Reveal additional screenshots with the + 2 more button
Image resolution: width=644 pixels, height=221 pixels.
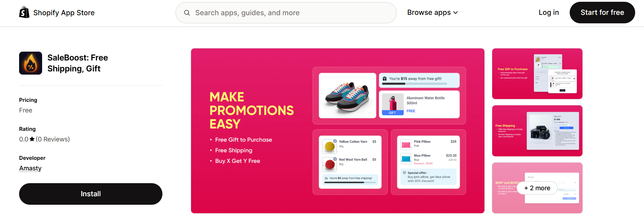[x=537, y=188]
